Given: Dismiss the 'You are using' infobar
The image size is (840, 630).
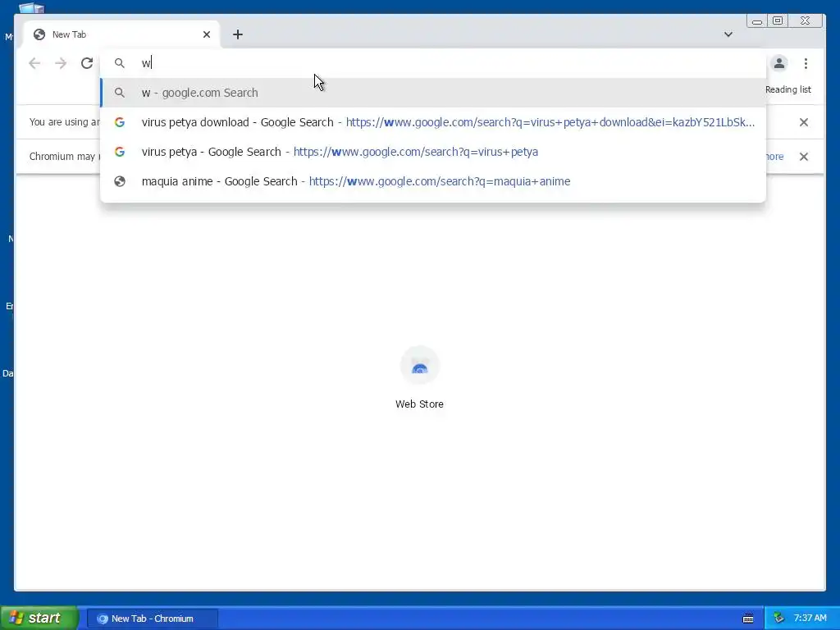Looking at the screenshot, I should tap(804, 122).
